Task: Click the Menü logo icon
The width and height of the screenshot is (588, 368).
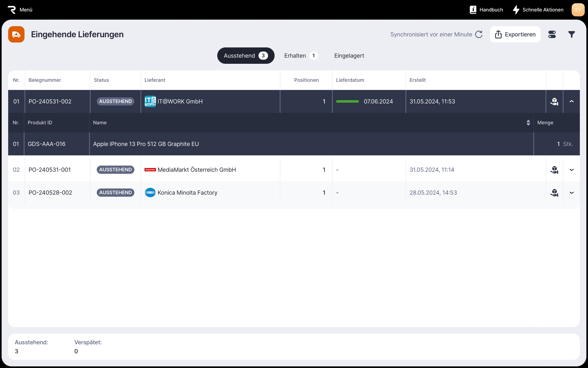Action: pos(12,10)
